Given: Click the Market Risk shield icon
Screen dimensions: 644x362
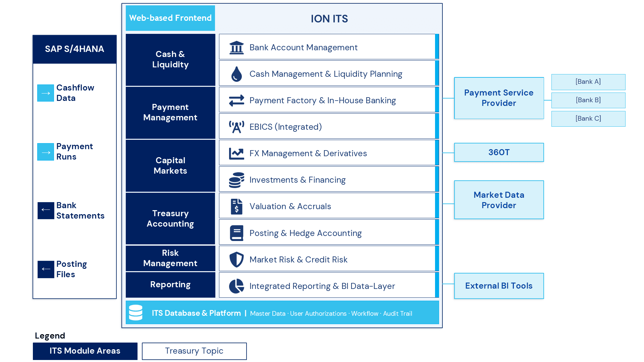Looking at the screenshot, I should coord(236,259).
